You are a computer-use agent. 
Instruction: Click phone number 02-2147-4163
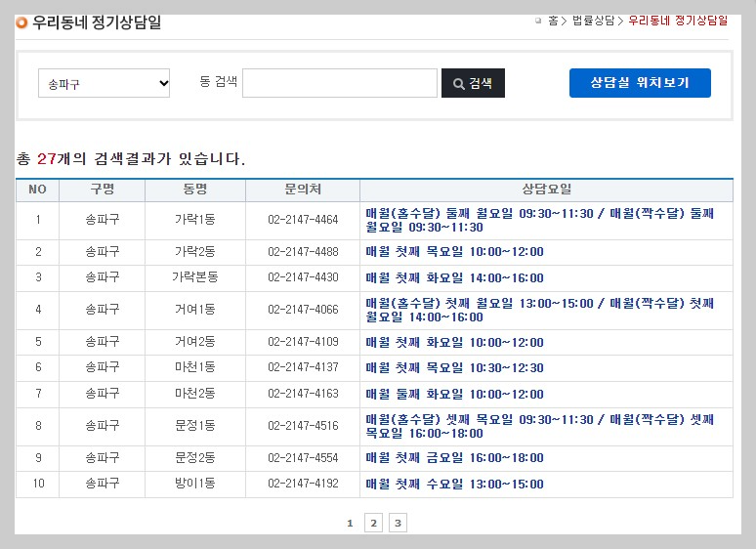tap(303, 394)
